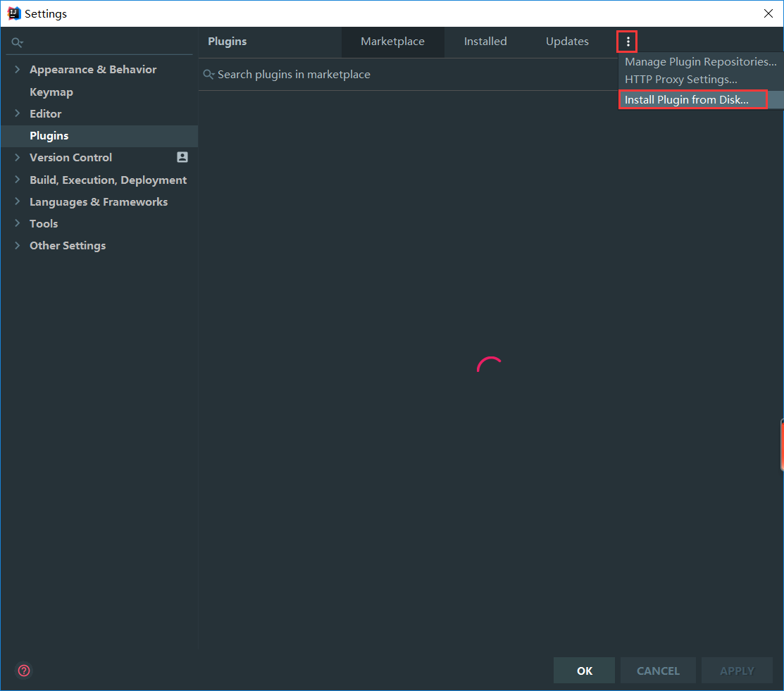Click the IntelliJ logo in title bar

pos(13,13)
